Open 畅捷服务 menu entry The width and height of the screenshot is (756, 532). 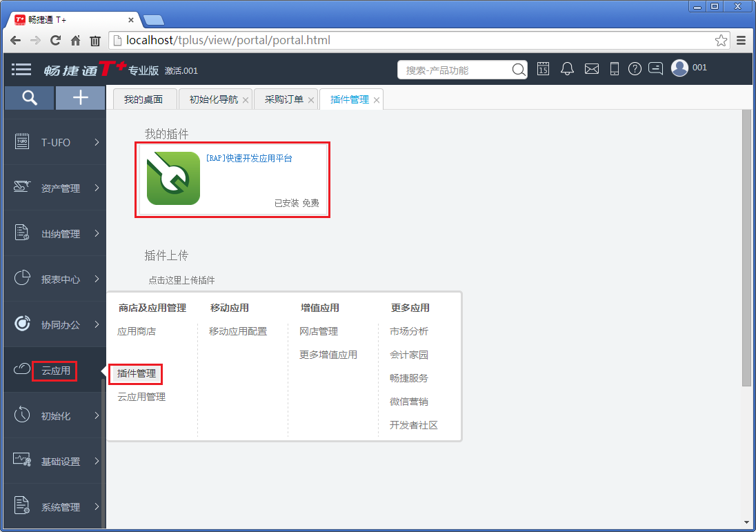tap(409, 378)
